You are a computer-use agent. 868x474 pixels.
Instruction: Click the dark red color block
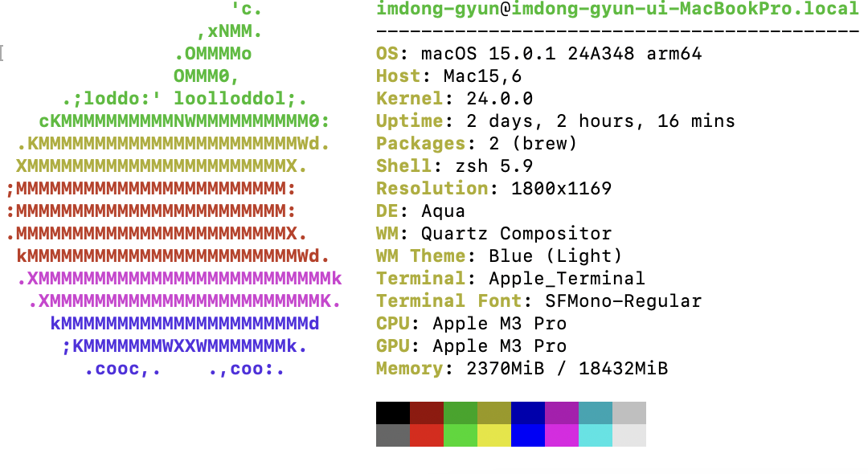[427, 413]
